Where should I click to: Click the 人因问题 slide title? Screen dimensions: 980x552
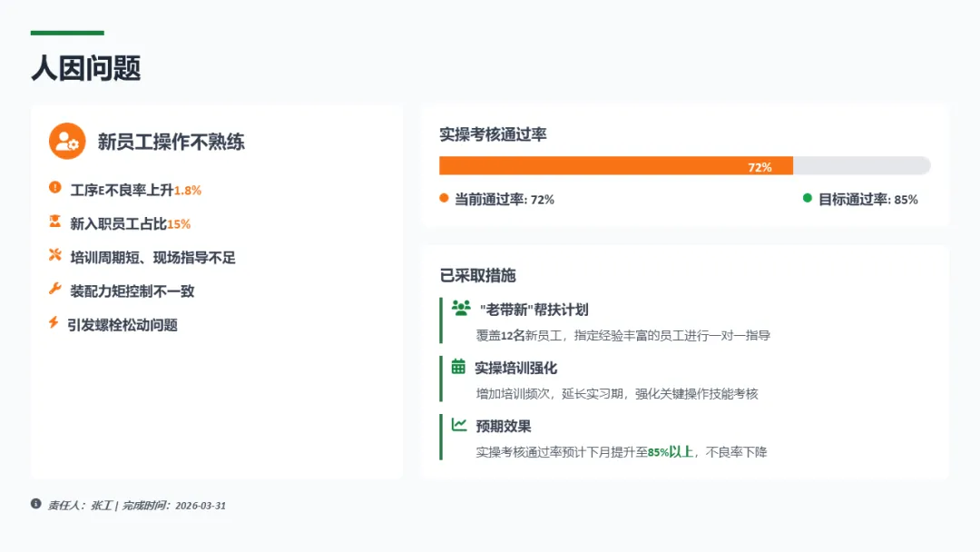coord(86,68)
